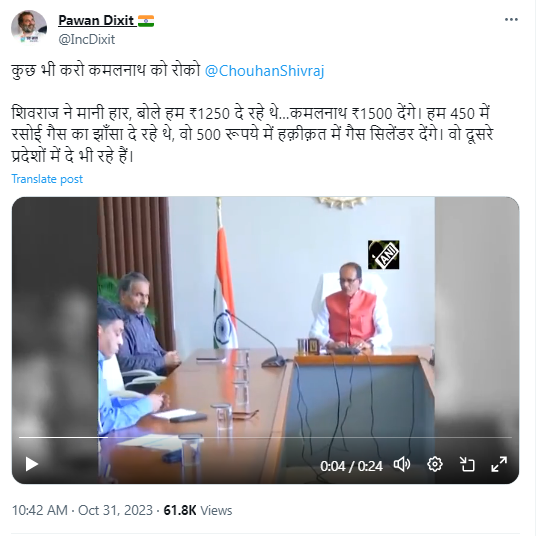
Task: Click Translate post
Action: tap(47, 179)
